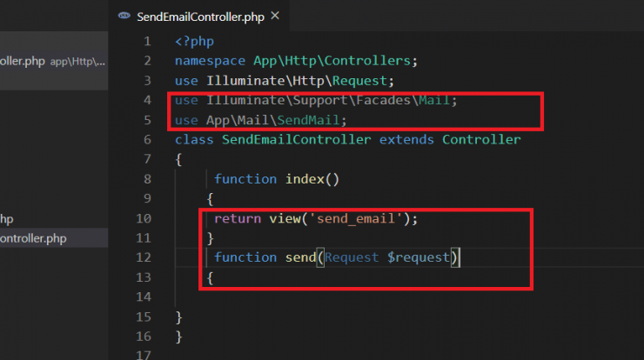Click the 'extends' keyword on line 6
Screen dimensions: 644x360
(x=406, y=140)
